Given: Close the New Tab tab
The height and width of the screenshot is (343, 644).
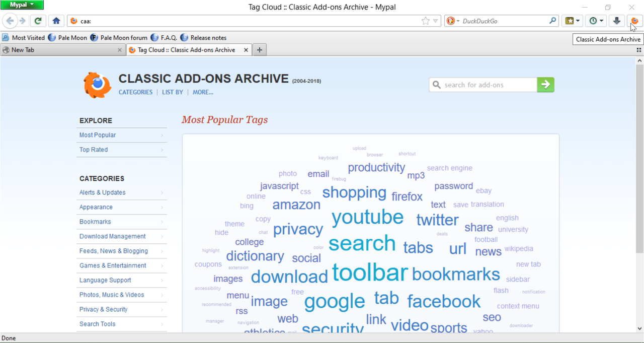Looking at the screenshot, I should tap(120, 50).
